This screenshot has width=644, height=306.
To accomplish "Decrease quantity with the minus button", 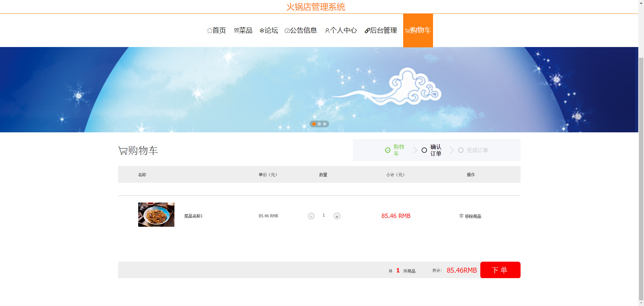I will click(x=311, y=216).
